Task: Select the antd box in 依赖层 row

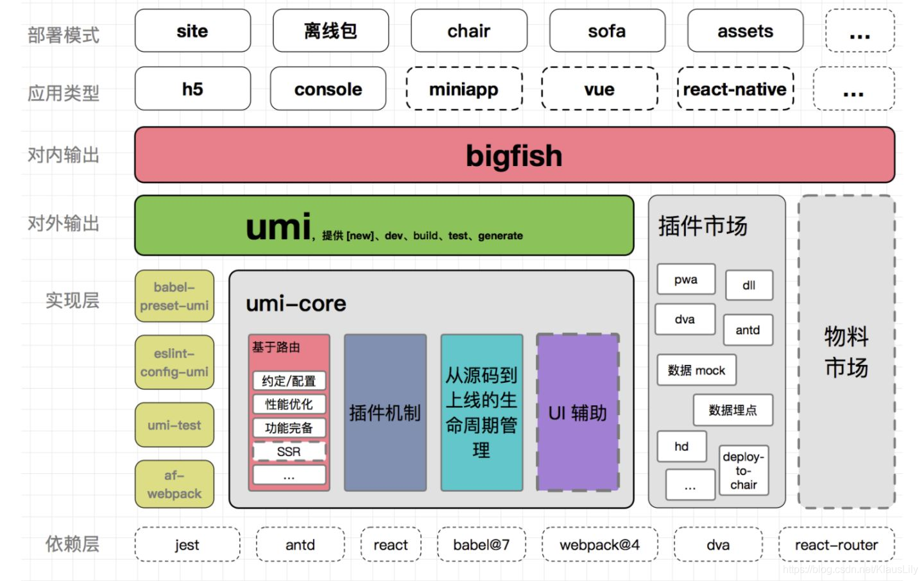Action: point(300,544)
